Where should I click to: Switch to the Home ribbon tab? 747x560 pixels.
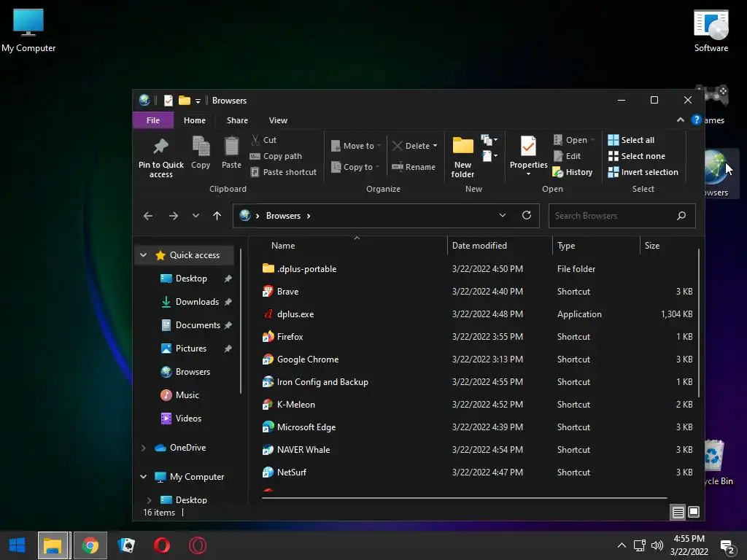pyautogui.click(x=195, y=120)
